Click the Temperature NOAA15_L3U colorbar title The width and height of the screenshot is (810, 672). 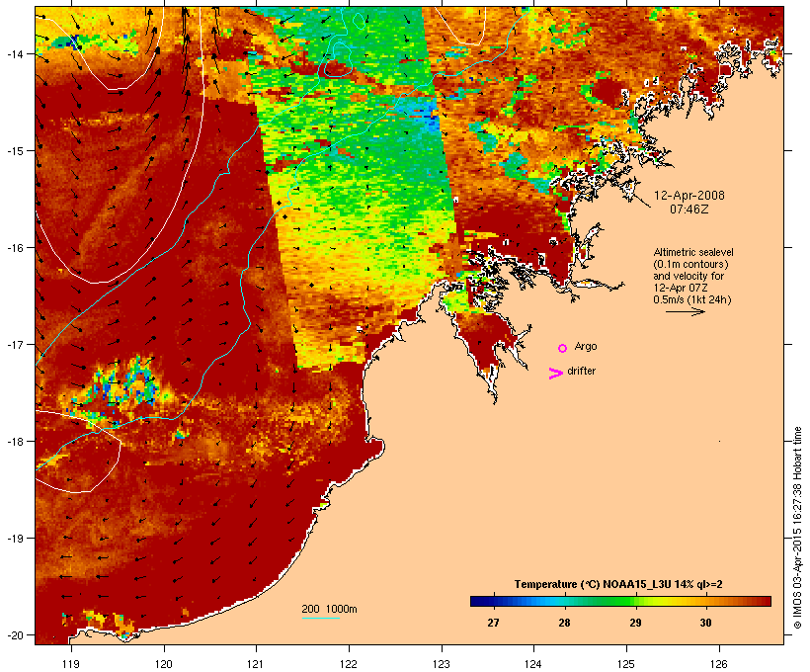[x=618, y=585]
